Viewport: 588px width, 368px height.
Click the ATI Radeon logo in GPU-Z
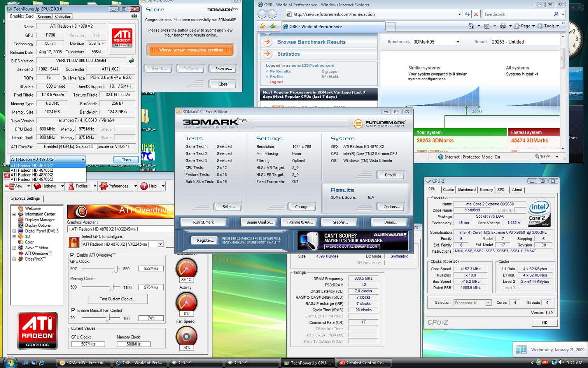coord(122,37)
